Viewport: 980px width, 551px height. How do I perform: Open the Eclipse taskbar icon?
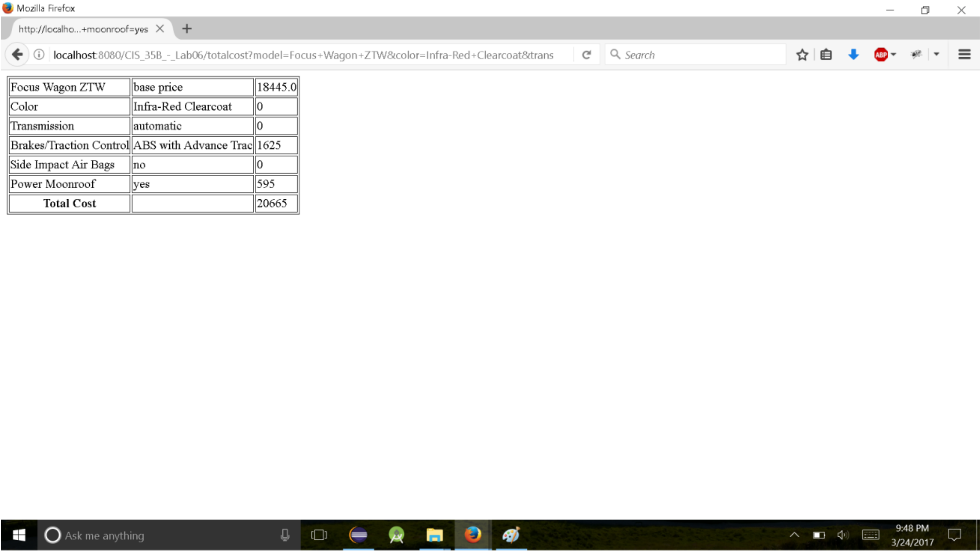point(358,535)
